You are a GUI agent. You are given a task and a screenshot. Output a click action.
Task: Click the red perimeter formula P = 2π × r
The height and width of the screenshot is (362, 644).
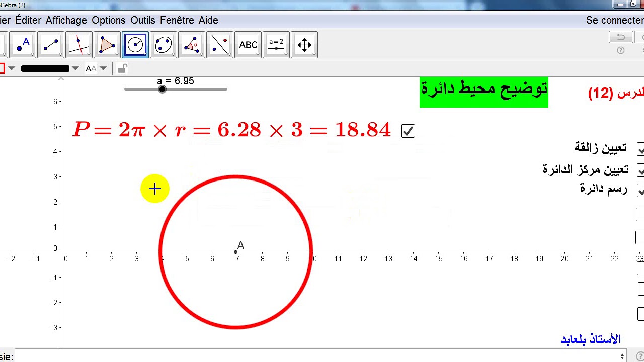coord(232,130)
